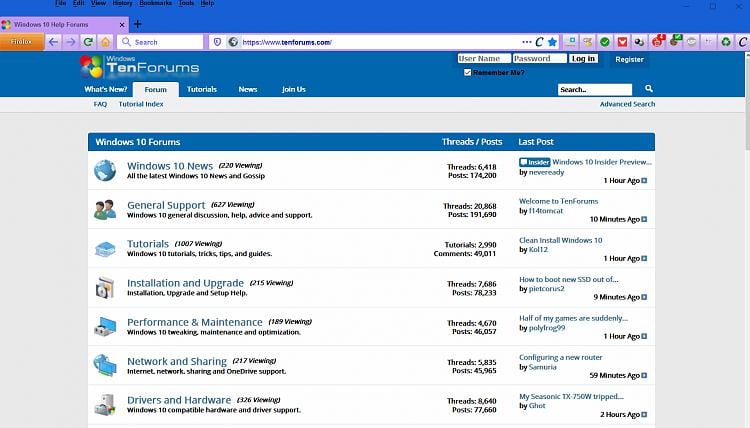750x428 pixels.
Task: Open the browser home page icon
Action: coord(105,42)
